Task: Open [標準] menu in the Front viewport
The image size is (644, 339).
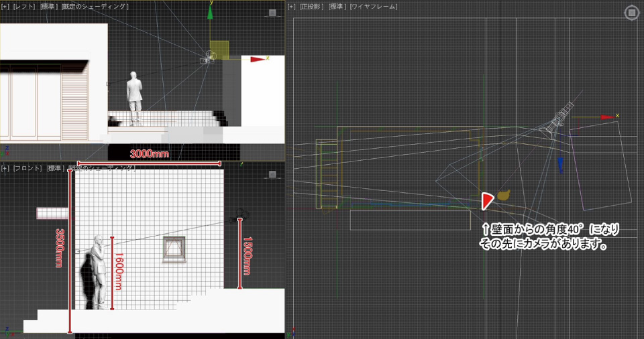Action: pyautogui.click(x=56, y=168)
